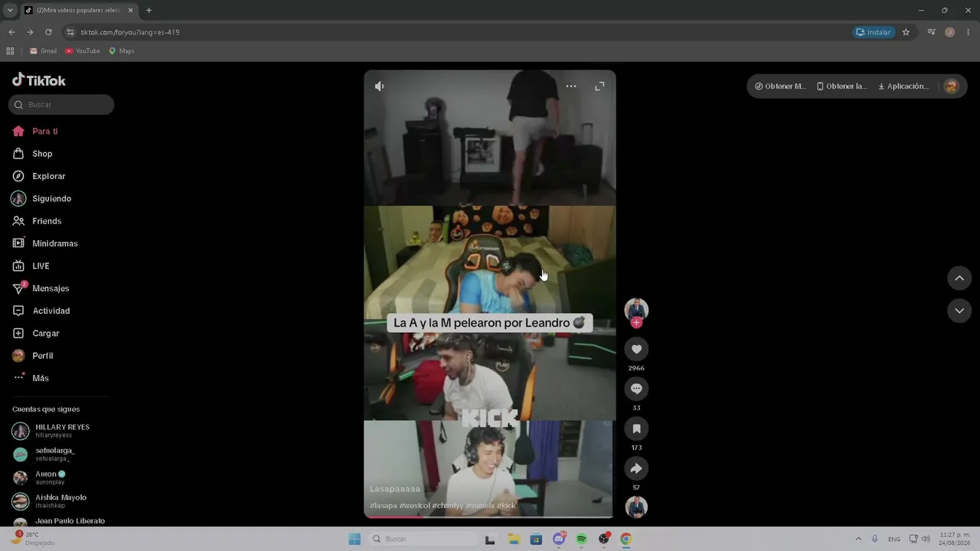The height and width of the screenshot is (551, 980).
Task: View site information for tiktok.com
Action: point(70,32)
